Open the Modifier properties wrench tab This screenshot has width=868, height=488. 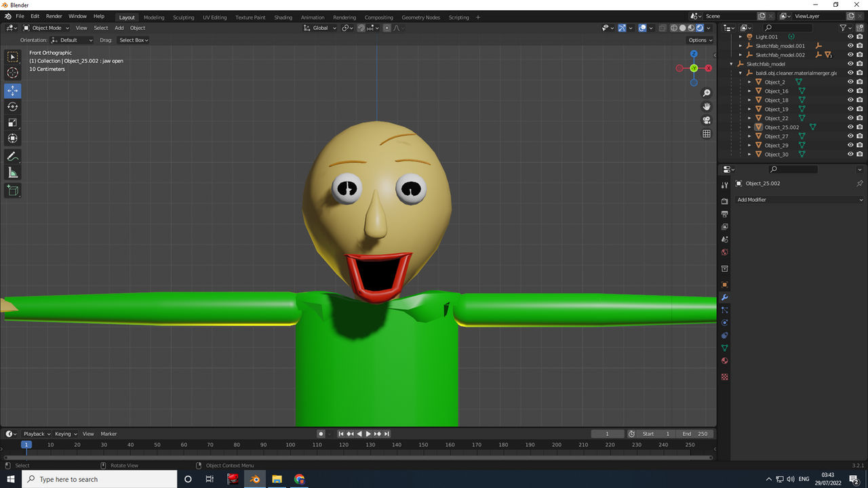pos(724,298)
